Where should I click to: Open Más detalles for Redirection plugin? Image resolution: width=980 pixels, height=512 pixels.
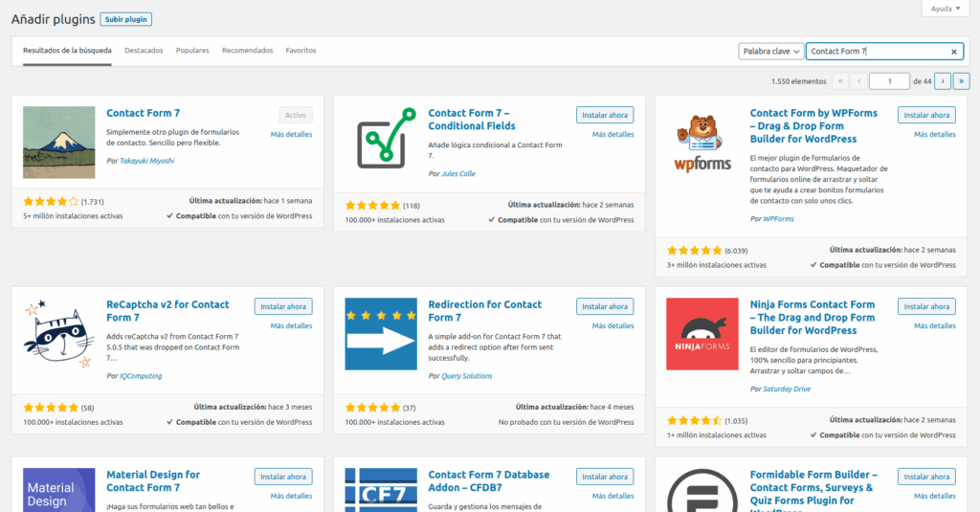[613, 325]
